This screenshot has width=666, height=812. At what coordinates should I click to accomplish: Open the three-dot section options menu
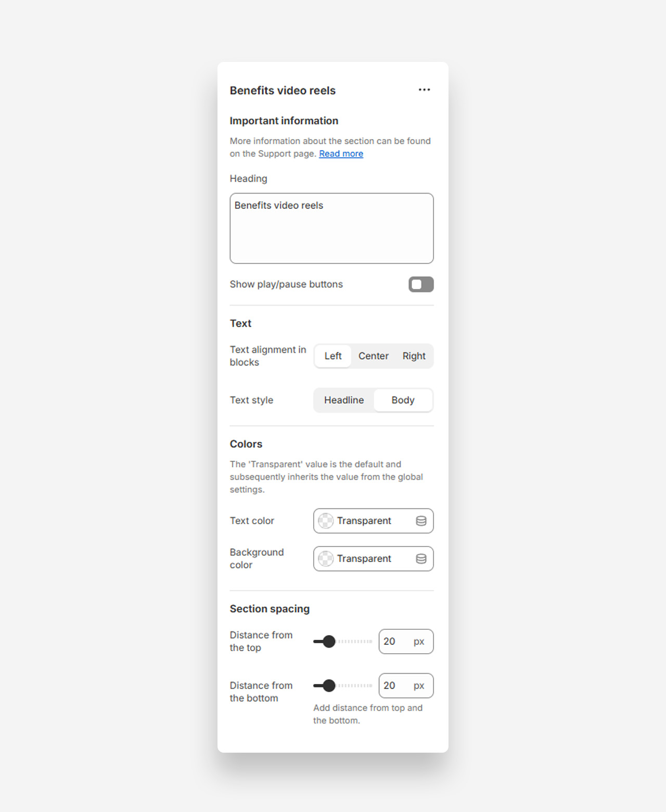pyautogui.click(x=424, y=90)
